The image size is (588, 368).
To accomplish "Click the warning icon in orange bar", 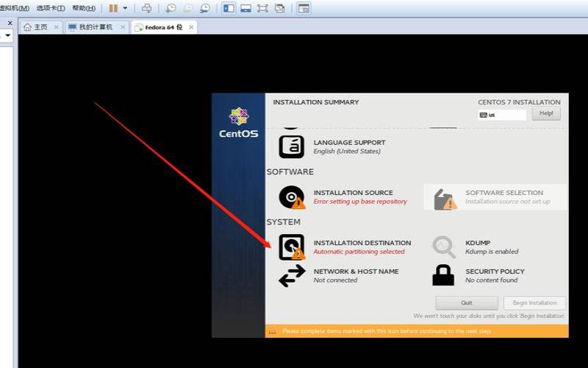I will click(273, 331).
